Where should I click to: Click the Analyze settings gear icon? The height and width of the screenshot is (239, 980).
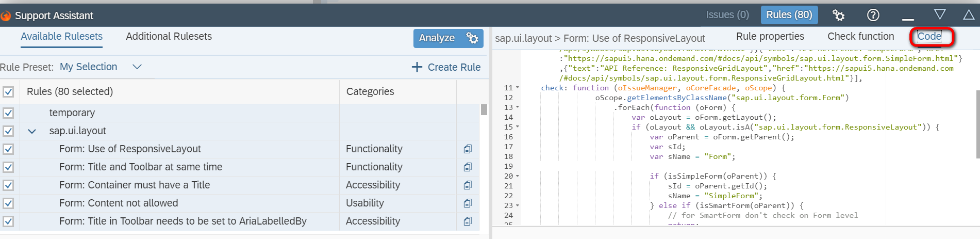pyautogui.click(x=472, y=38)
